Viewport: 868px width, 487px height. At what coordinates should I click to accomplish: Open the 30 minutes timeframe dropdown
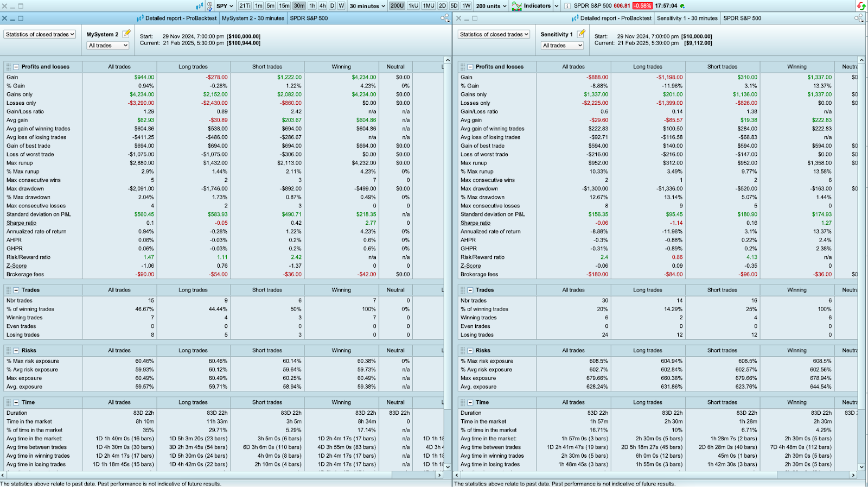(367, 6)
